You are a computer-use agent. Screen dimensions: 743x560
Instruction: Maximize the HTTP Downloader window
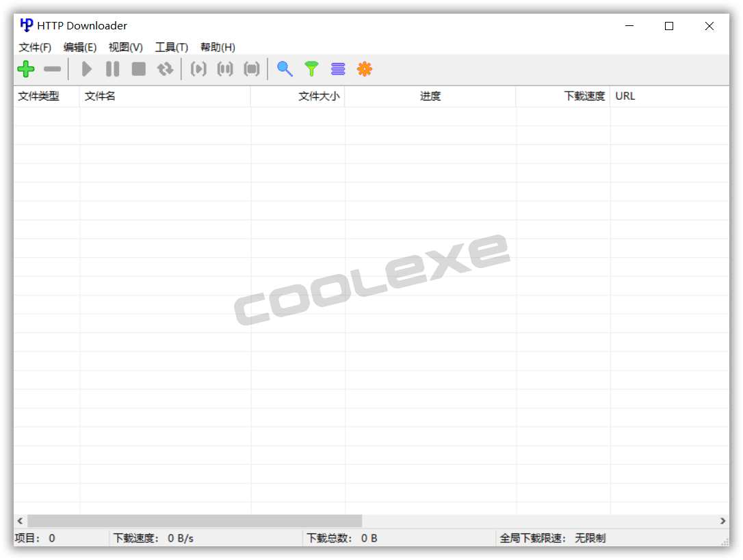(669, 25)
